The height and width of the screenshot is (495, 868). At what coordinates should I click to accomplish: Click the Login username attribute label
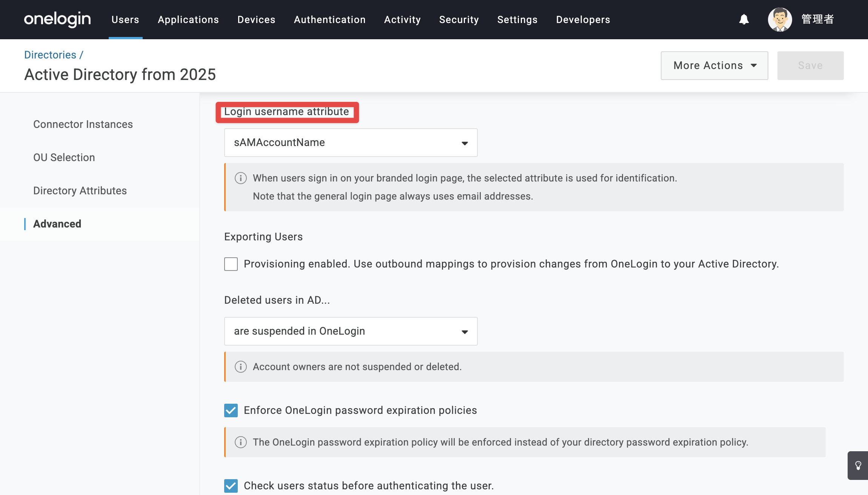[x=286, y=112]
